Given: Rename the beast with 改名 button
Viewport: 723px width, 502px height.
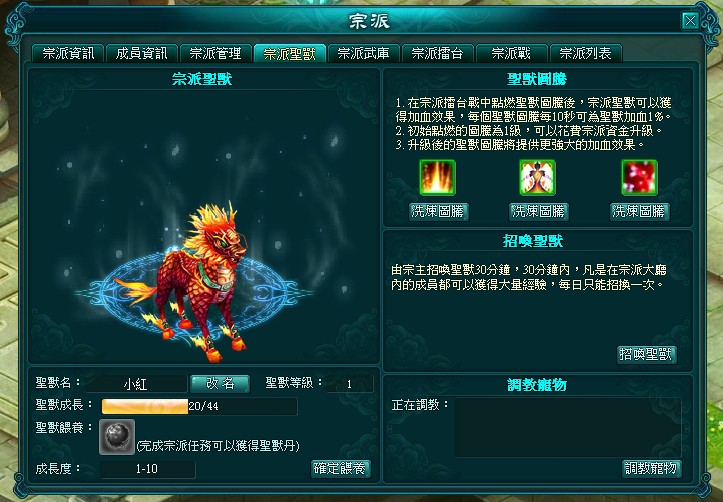Looking at the screenshot, I should point(220,384).
